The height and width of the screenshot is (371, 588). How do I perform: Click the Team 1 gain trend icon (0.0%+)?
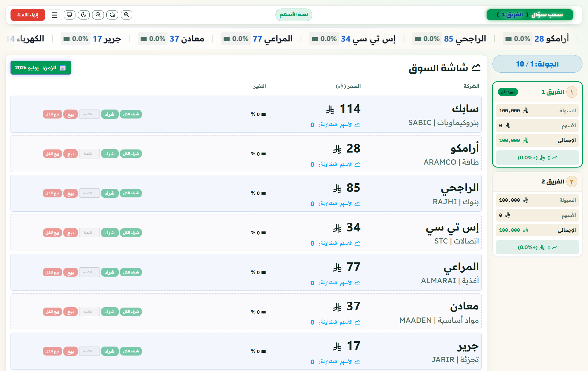555,158
